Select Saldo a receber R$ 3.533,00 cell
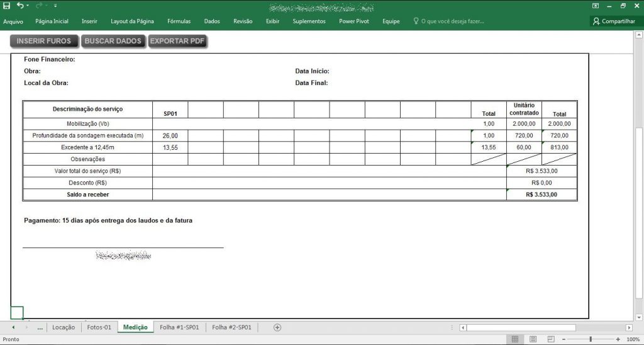The height and width of the screenshot is (345, 644). (541, 195)
